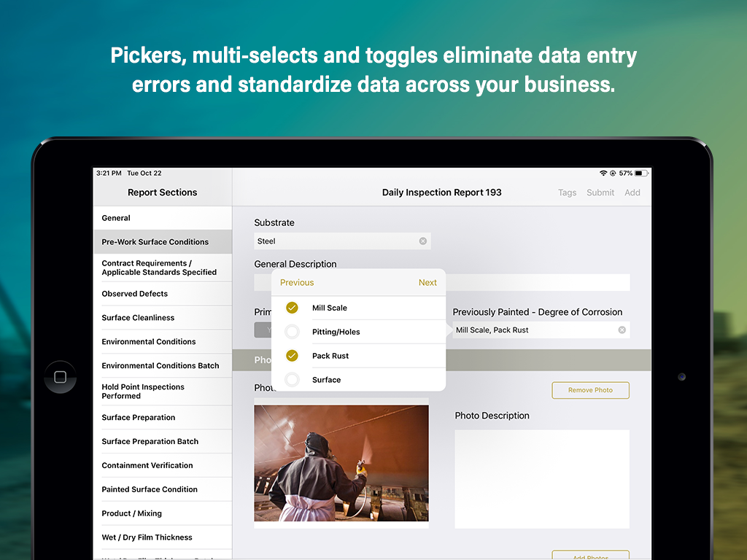747x560 pixels.
Task: Open Environmental Conditions Batch section
Action: coord(163,366)
